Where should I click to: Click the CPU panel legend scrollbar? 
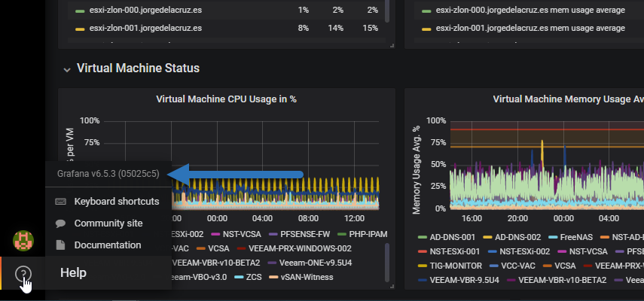(x=386, y=263)
